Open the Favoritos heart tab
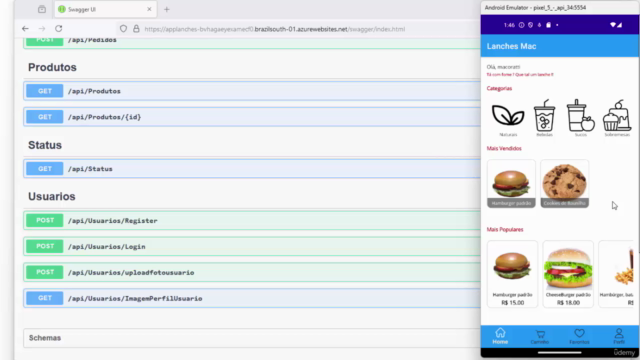 tap(579, 336)
